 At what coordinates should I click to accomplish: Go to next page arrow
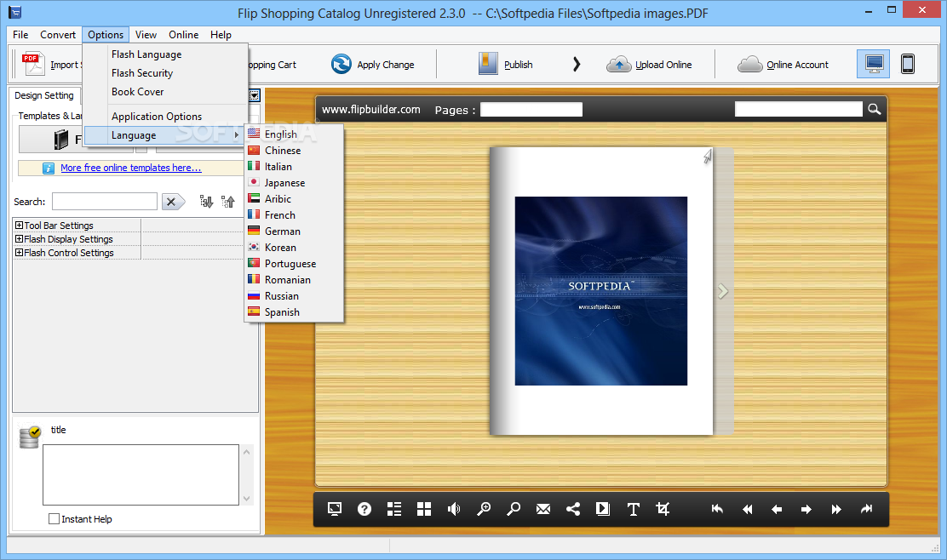[x=806, y=509]
